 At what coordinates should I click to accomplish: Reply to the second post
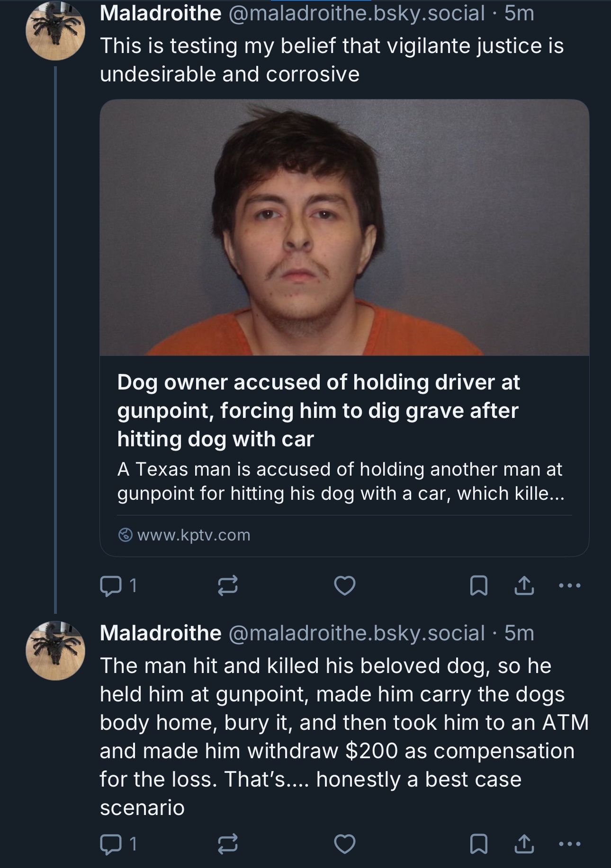pos(110,843)
